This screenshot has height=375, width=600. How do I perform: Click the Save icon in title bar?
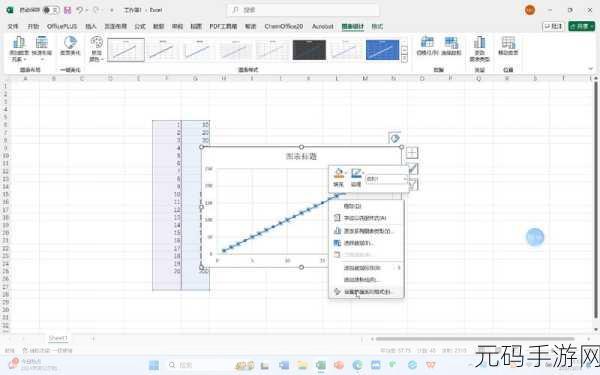68,10
